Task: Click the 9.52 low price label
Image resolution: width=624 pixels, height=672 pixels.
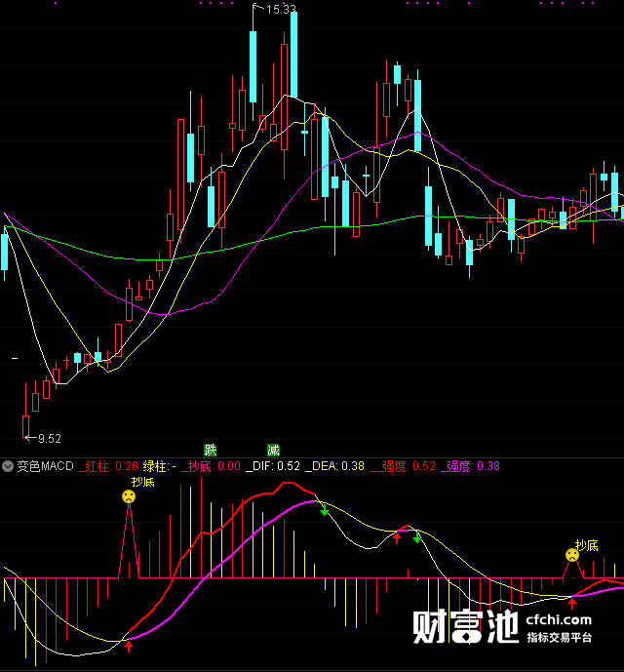Action: coord(50,439)
